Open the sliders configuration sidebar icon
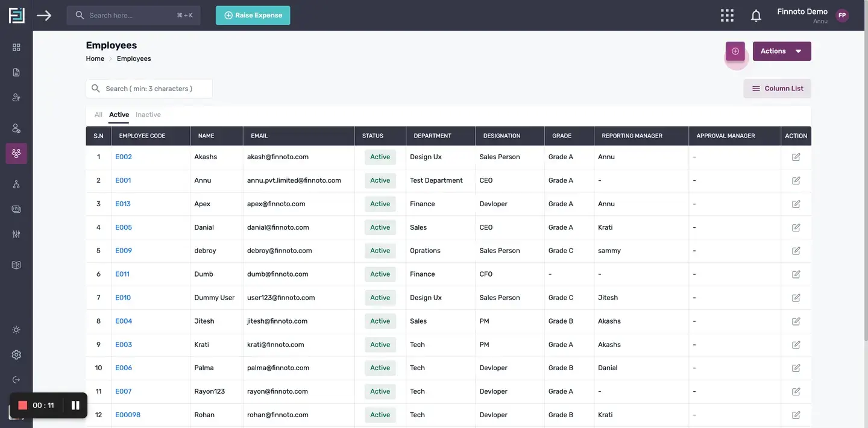868x428 pixels. [x=16, y=234]
